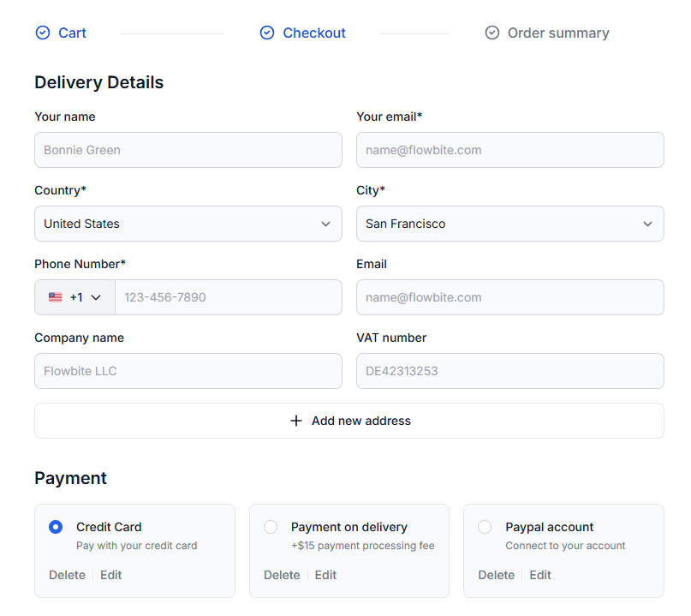Delete the Paypal account payment method
Image resolution: width=691 pixels, height=616 pixels.
(497, 575)
